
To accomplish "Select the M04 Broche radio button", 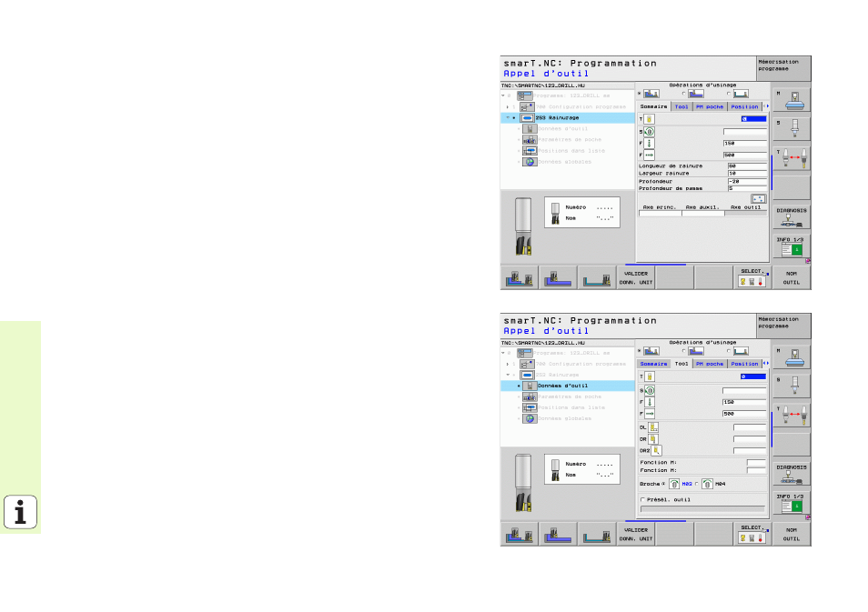I will tap(696, 484).
